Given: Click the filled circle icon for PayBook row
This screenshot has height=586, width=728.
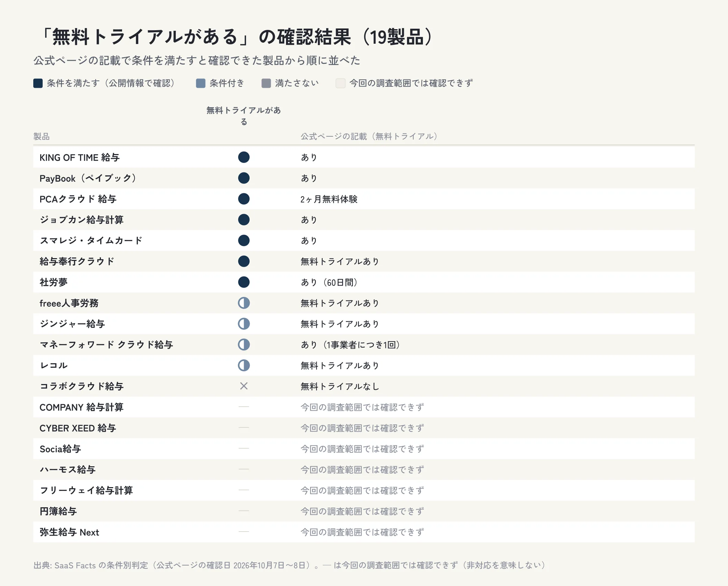Looking at the screenshot, I should coord(244,178).
